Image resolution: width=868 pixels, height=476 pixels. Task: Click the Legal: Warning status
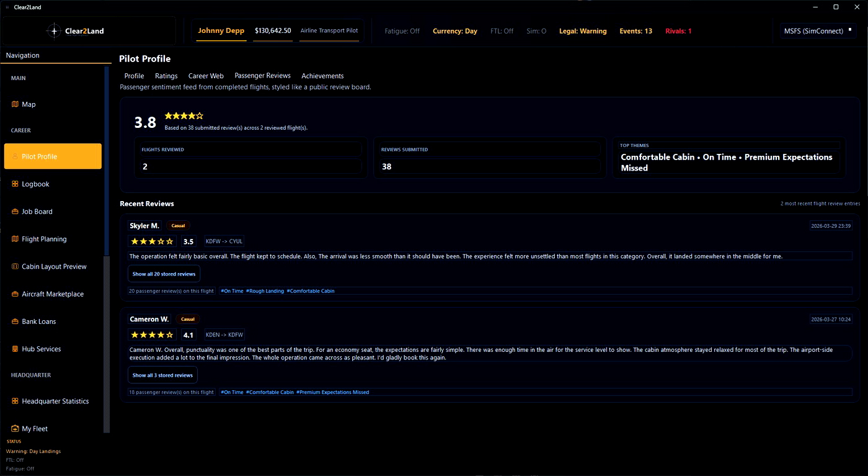click(583, 31)
